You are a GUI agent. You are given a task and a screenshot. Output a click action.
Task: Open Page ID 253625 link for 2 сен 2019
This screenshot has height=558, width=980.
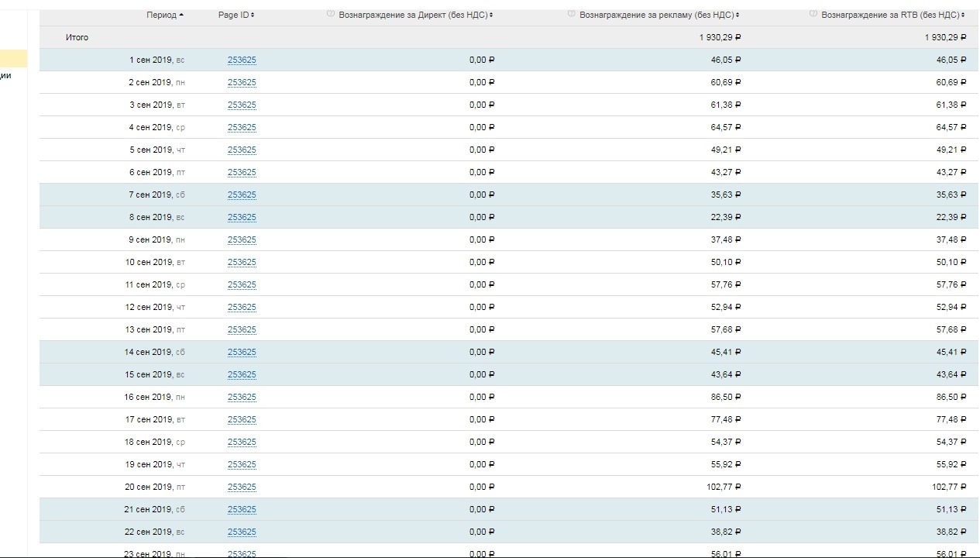click(242, 82)
